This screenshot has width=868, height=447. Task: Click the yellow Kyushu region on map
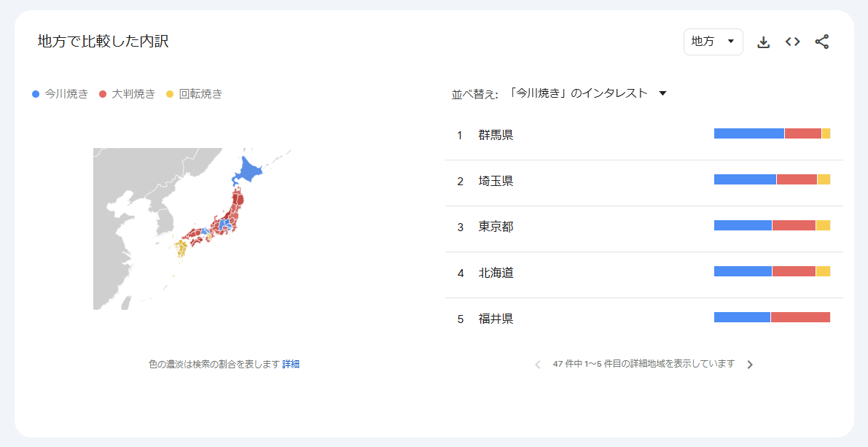click(181, 249)
